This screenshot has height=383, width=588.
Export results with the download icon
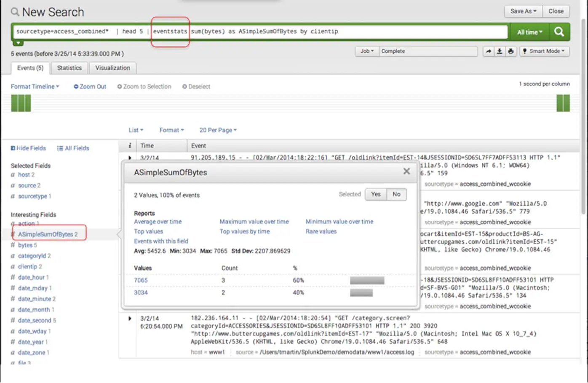tap(500, 51)
